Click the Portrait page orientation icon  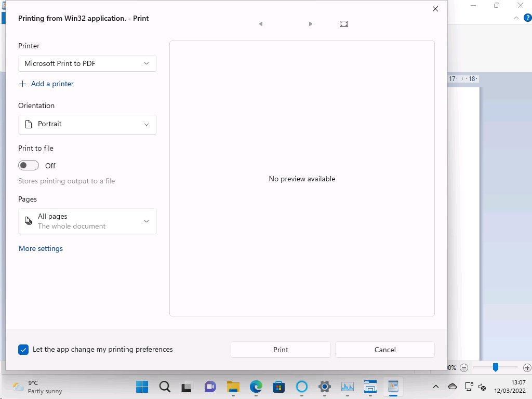click(29, 124)
